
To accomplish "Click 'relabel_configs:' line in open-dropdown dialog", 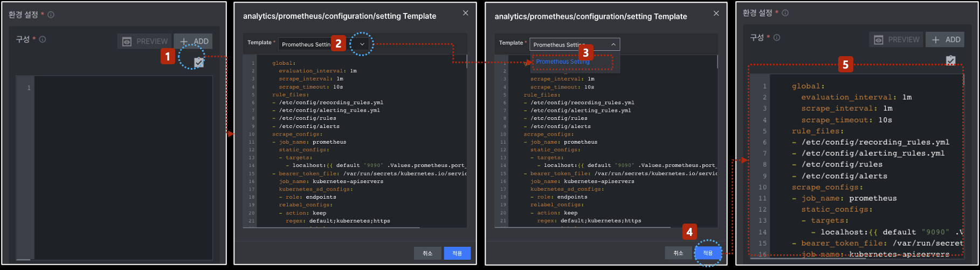I will coord(557,205).
